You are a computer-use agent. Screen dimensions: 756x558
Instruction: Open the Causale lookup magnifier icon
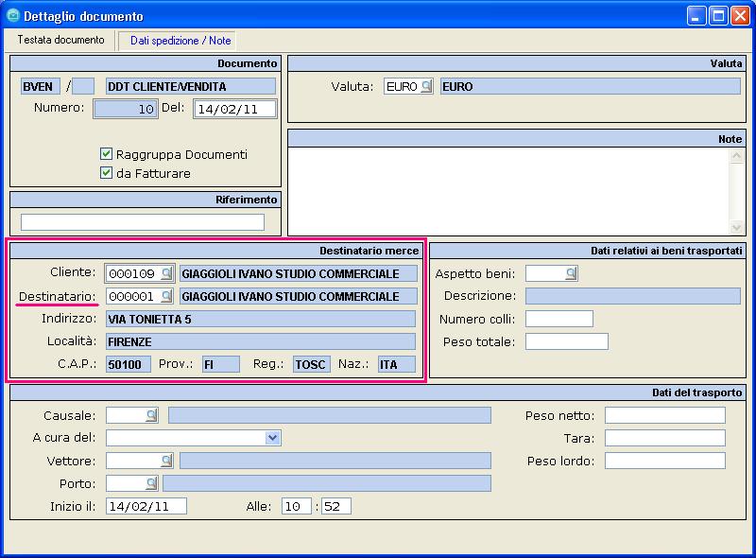[x=151, y=415]
